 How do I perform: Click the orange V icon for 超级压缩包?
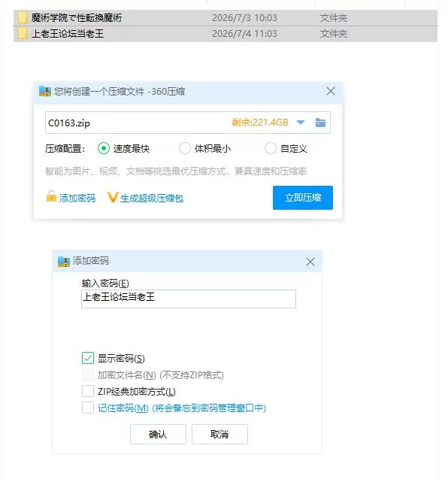[113, 197]
